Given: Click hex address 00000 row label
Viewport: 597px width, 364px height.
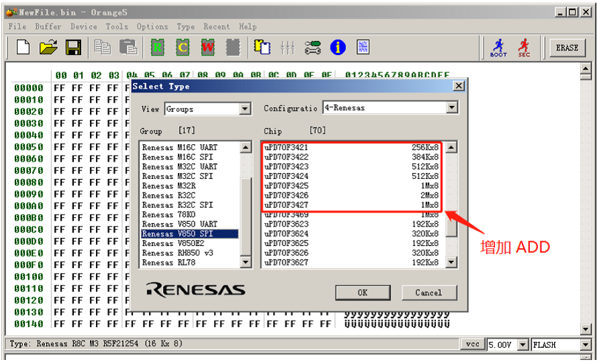Looking at the screenshot, I should coord(29,88).
